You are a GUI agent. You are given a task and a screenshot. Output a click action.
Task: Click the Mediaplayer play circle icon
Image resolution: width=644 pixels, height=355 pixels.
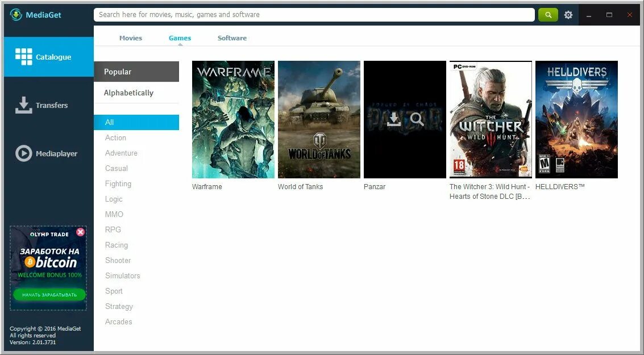click(x=24, y=153)
